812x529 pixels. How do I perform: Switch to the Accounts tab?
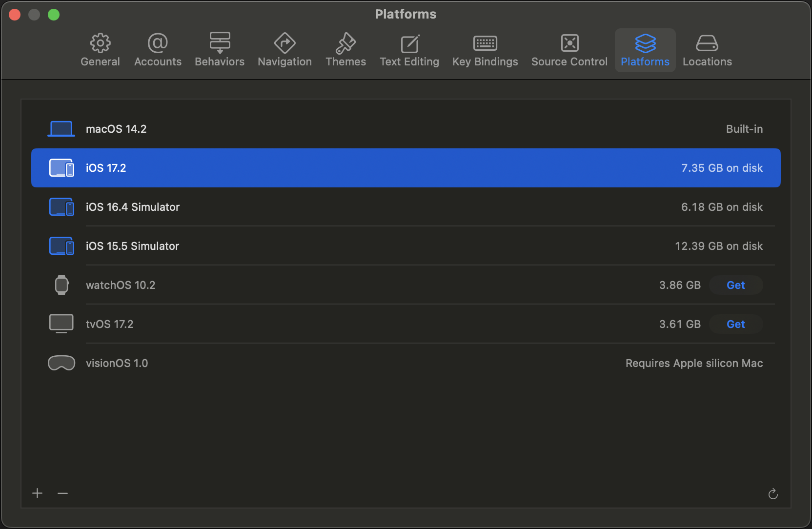(x=158, y=50)
